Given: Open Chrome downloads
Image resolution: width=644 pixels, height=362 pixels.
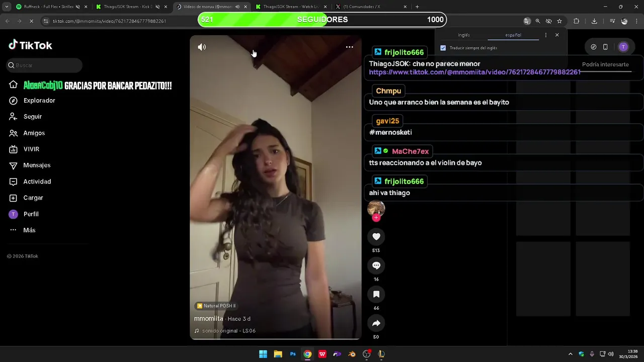Looking at the screenshot, I should (594, 21).
